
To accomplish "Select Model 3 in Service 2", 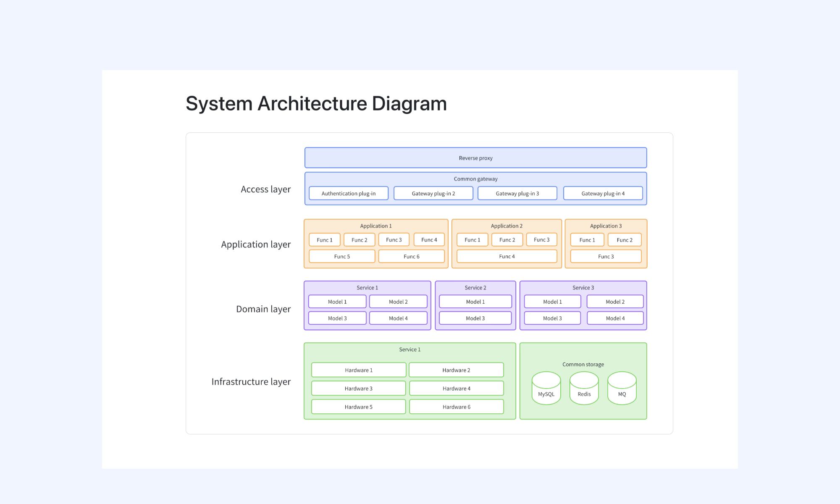I will [475, 318].
